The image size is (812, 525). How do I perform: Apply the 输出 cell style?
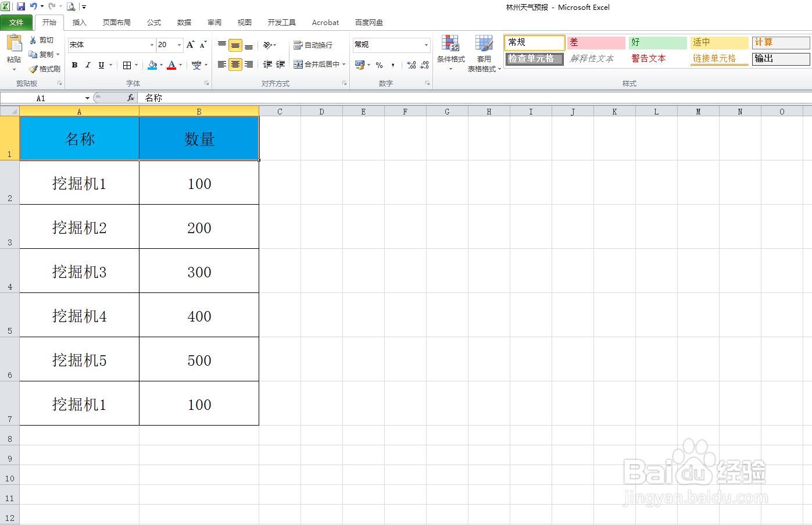point(781,59)
